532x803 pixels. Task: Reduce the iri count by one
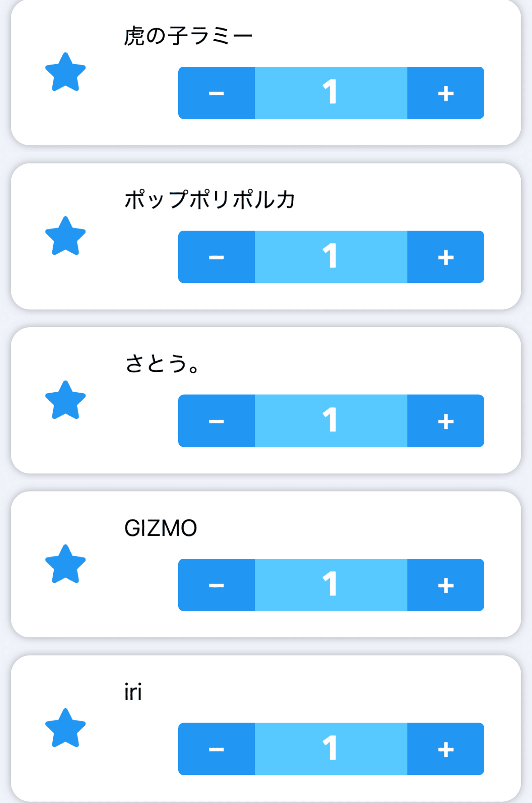(x=217, y=749)
